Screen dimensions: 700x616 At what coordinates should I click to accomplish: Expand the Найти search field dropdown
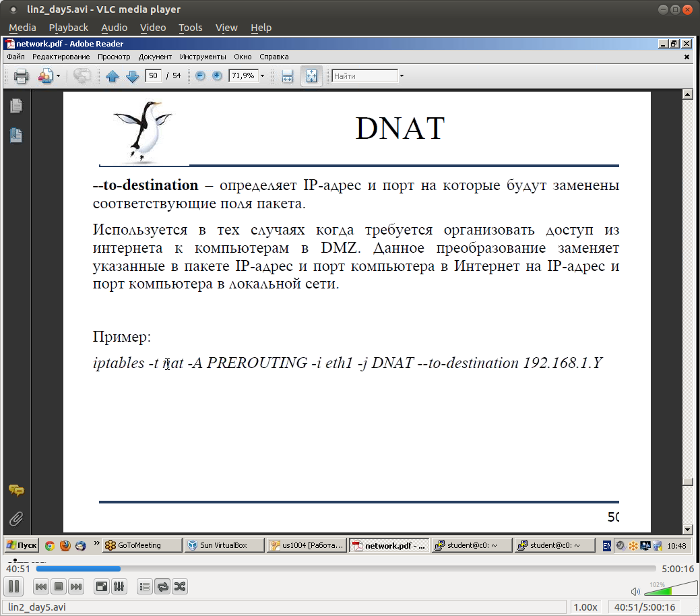coord(402,75)
